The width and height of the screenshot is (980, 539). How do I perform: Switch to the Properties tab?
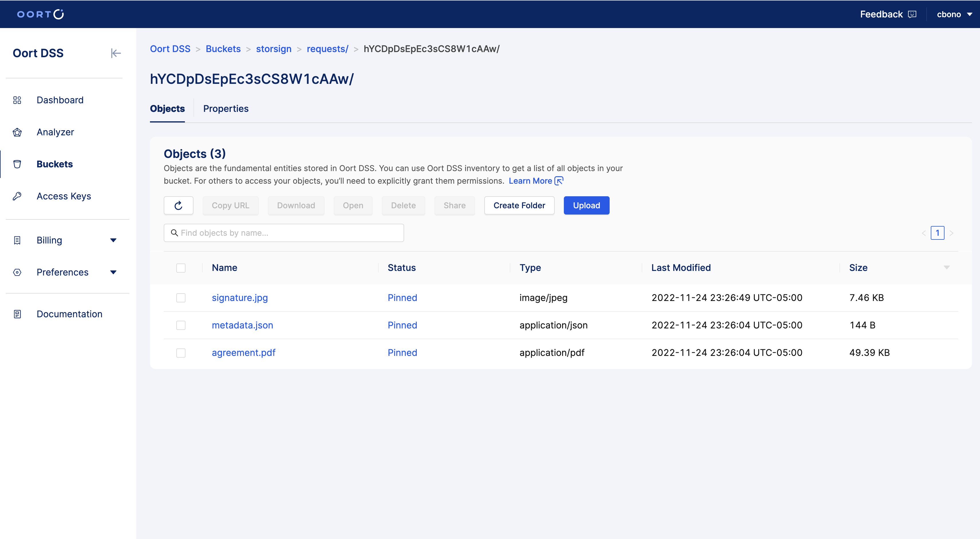pos(226,109)
